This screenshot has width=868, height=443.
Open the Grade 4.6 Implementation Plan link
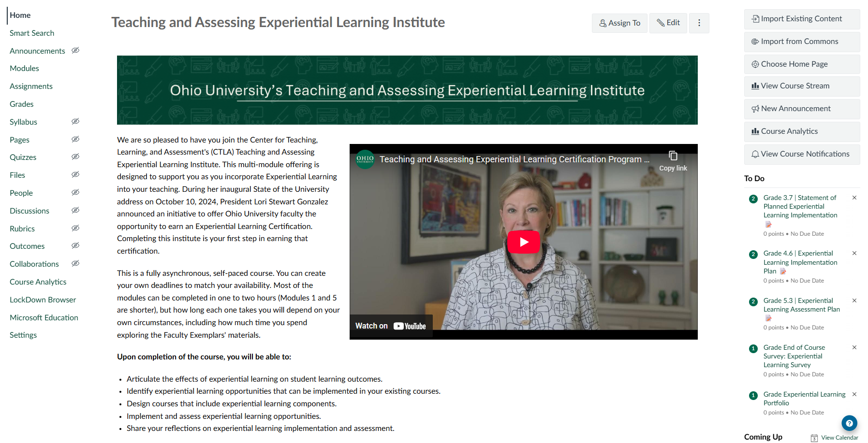pyautogui.click(x=800, y=262)
